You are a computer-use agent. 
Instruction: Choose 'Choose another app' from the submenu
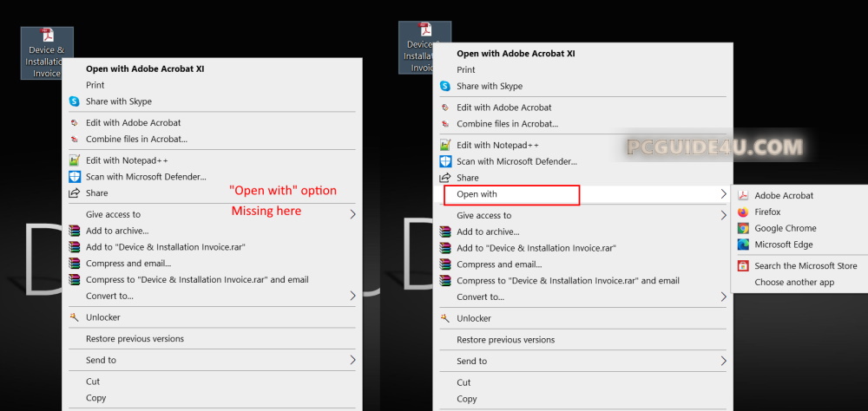click(x=794, y=283)
